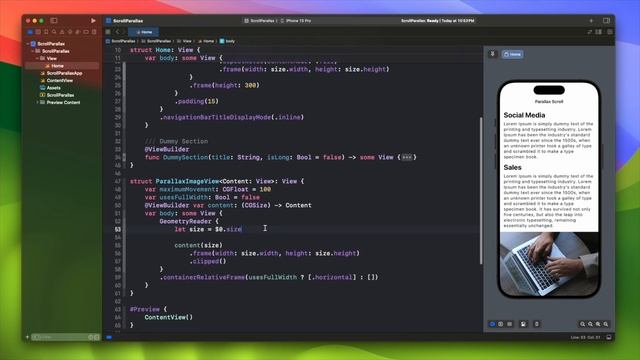Add an editor on the right
This screenshot has width=640, height=360.
[610, 32]
